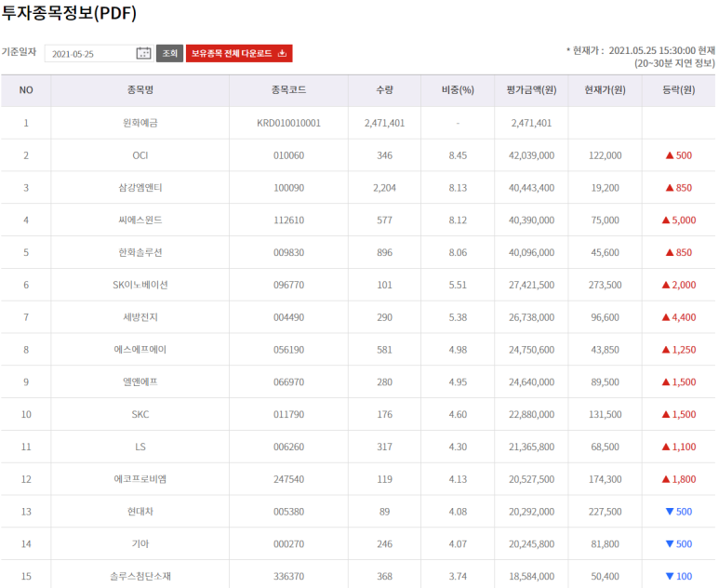The image size is (719, 588).
Task: Click the 종목명 column header
Action: tap(140, 90)
